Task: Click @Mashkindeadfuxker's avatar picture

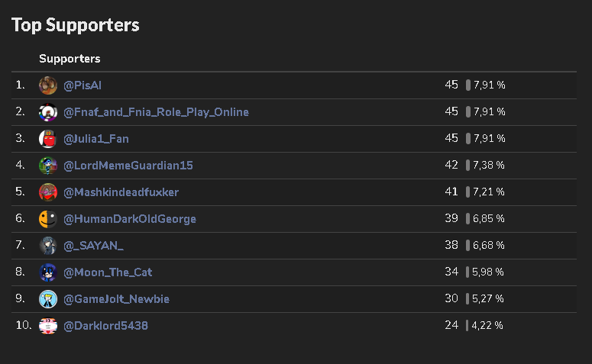Action: tap(48, 192)
